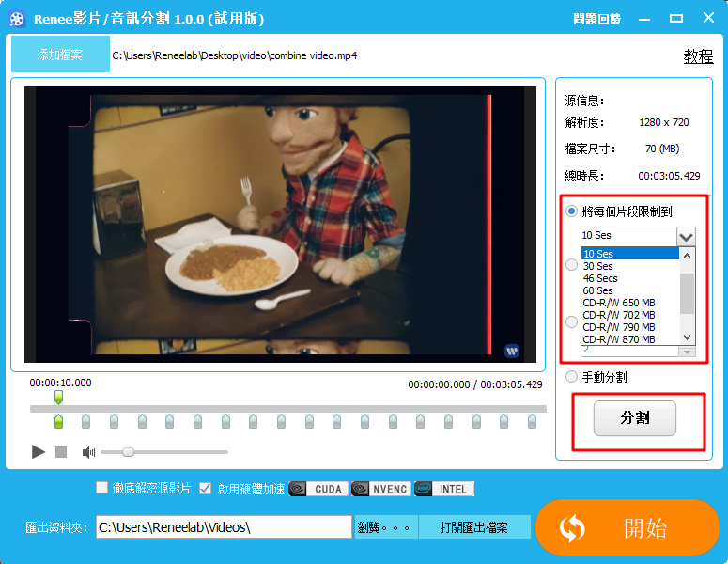Viewport: 728px width, 564px height.
Task: Select the third radio button beside the list
Action: click(x=571, y=321)
